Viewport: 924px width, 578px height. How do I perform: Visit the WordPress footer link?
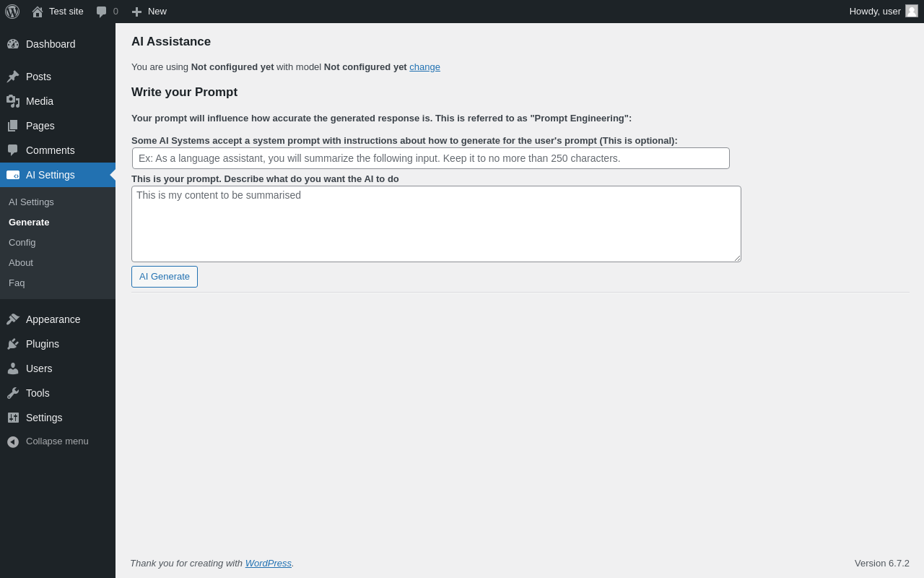(x=268, y=564)
